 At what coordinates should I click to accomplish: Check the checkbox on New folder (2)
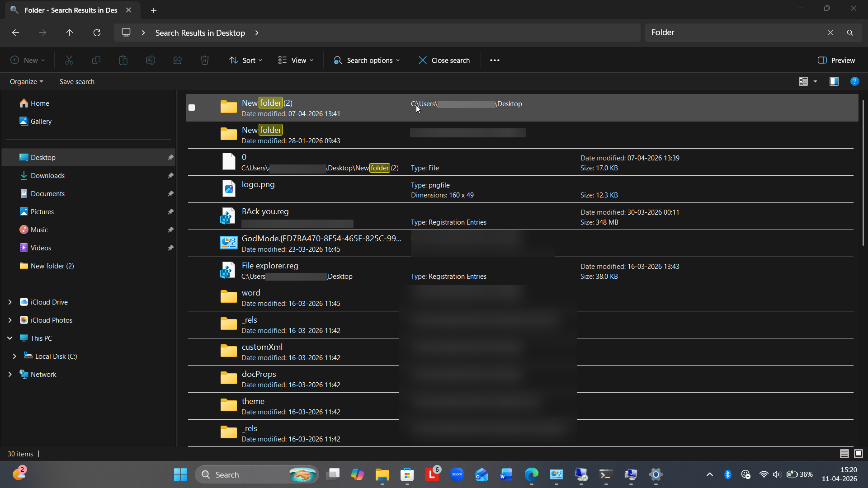coord(191,108)
